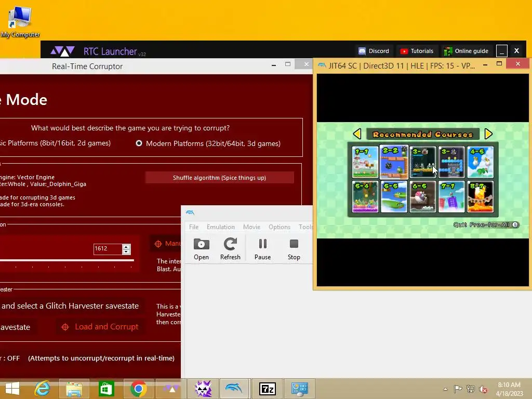The height and width of the screenshot is (399, 532).
Task: Click Quit Free-for-All in the game
Action: (x=486, y=224)
